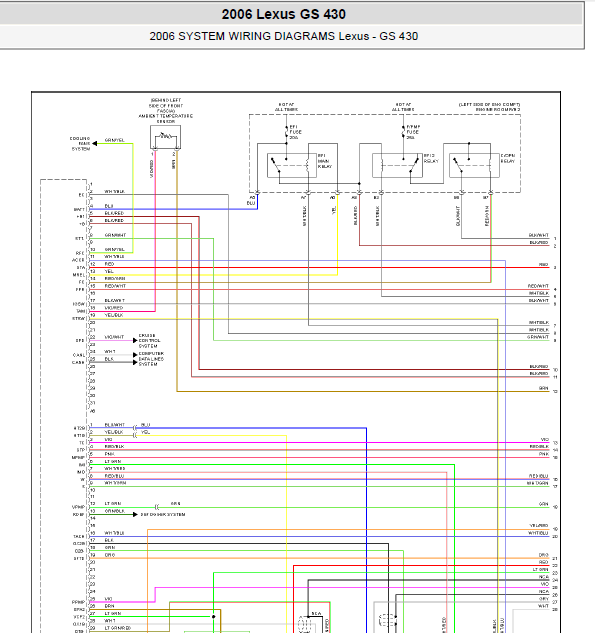Click the F/PMP fuse symbol

[403, 132]
